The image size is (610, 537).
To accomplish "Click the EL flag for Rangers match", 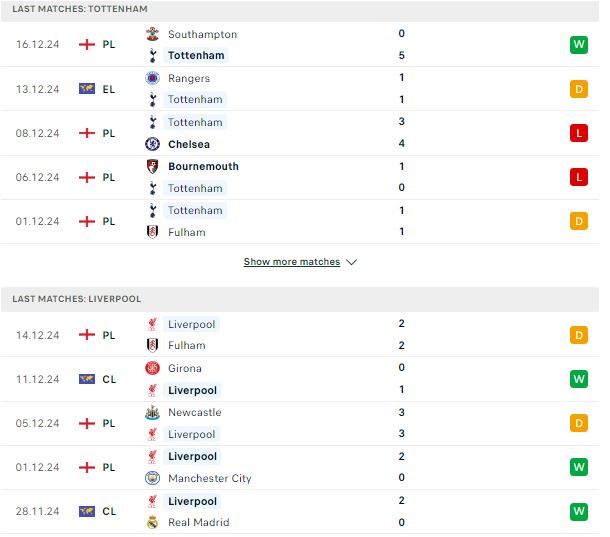I will tap(88, 90).
